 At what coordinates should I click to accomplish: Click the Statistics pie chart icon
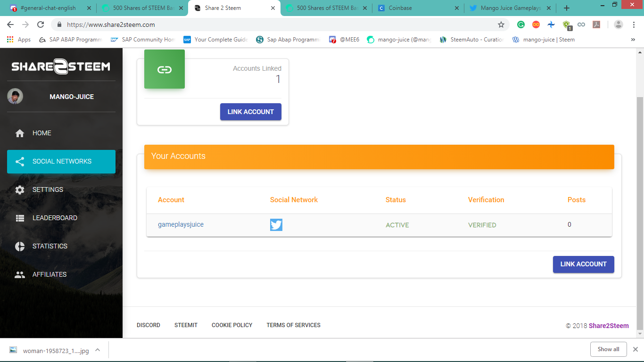pos(20,247)
